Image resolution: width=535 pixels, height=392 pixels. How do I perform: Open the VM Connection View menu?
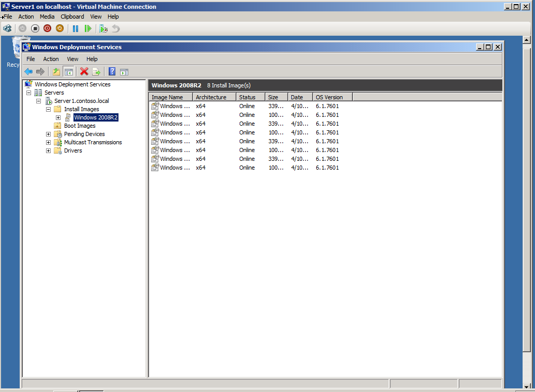coord(96,17)
